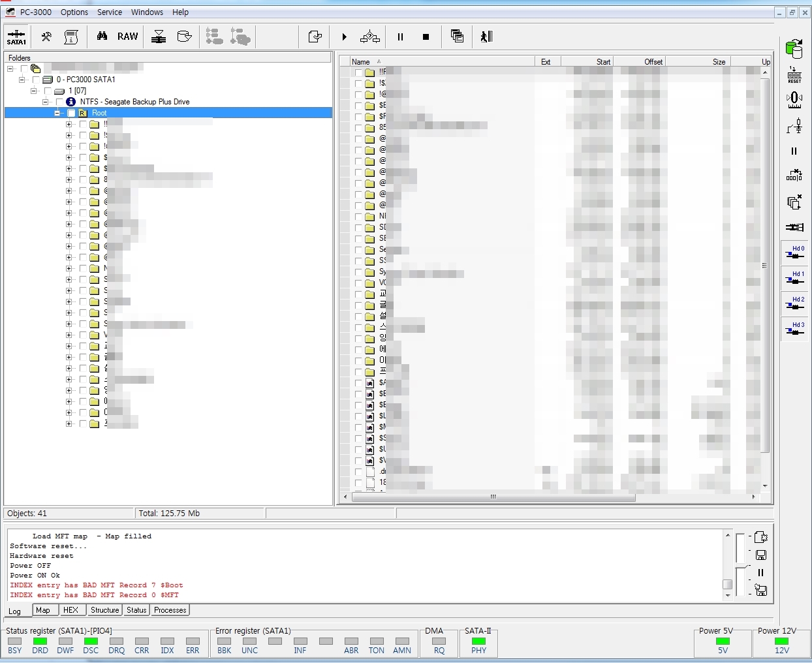
Task: Click the binoculars search icon
Action: (102, 37)
